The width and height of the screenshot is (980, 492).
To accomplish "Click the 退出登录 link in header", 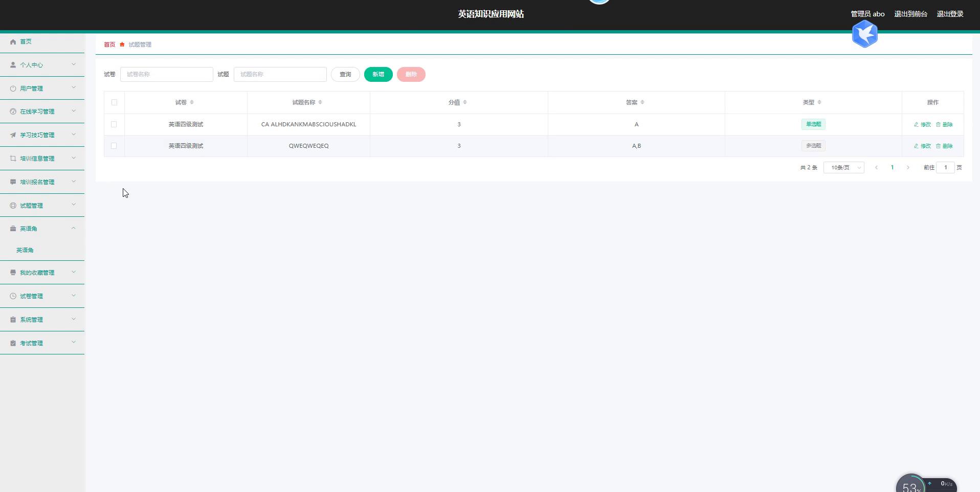I will click(949, 14).
